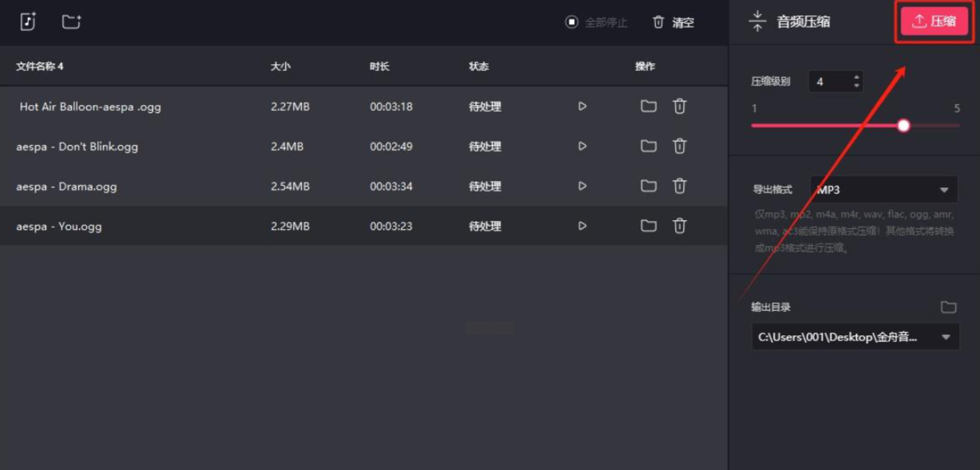Viewport: 980px width, 470px height.
Task: Increase compression level with up arrow
Action: (856, 77)
